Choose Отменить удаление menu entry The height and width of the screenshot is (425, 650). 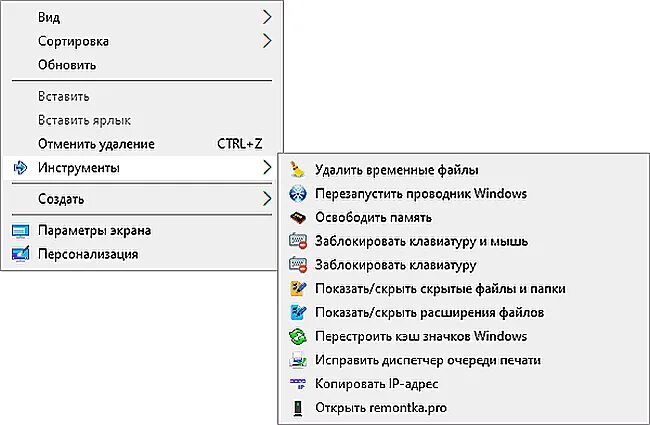click(96, 144)
